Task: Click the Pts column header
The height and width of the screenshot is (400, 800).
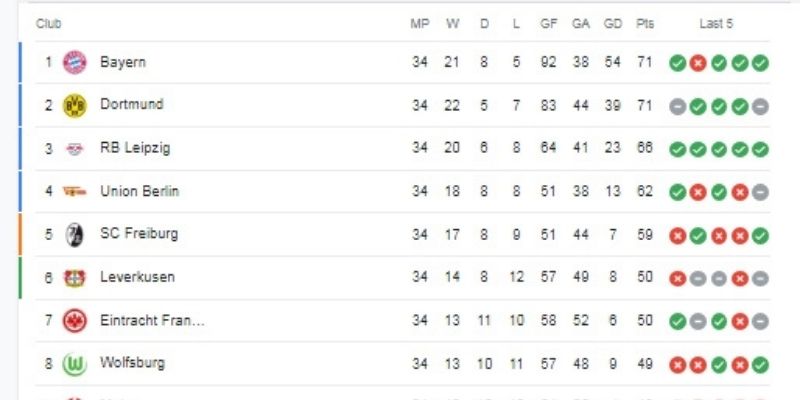Action: pyautogui.click(x=645, y=24)
